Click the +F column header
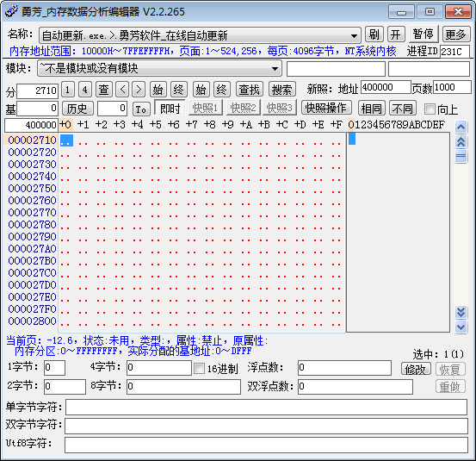476x461 pixels. click(x=337, y=124)
